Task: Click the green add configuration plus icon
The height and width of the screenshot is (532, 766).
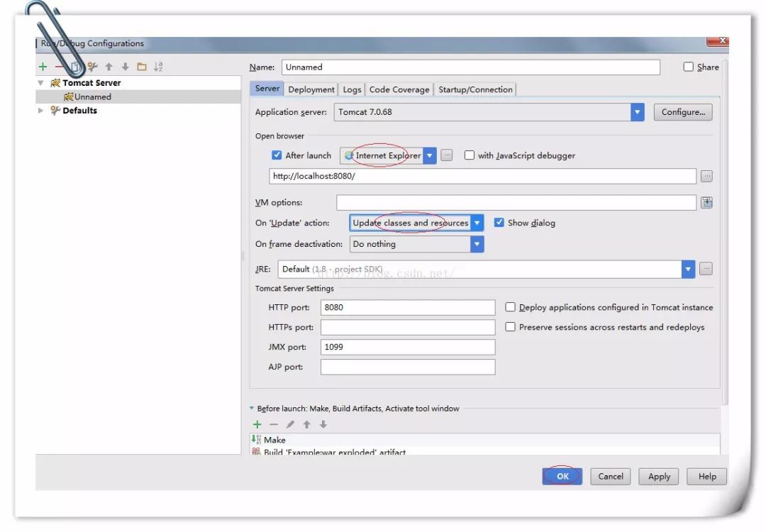Action: point(43,67)
